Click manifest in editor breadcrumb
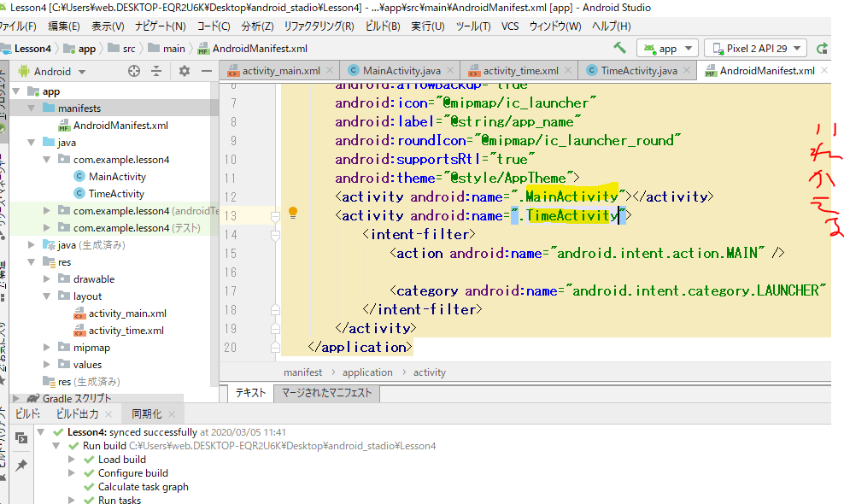The image size is (844, 504). click(x=303, y=372)
